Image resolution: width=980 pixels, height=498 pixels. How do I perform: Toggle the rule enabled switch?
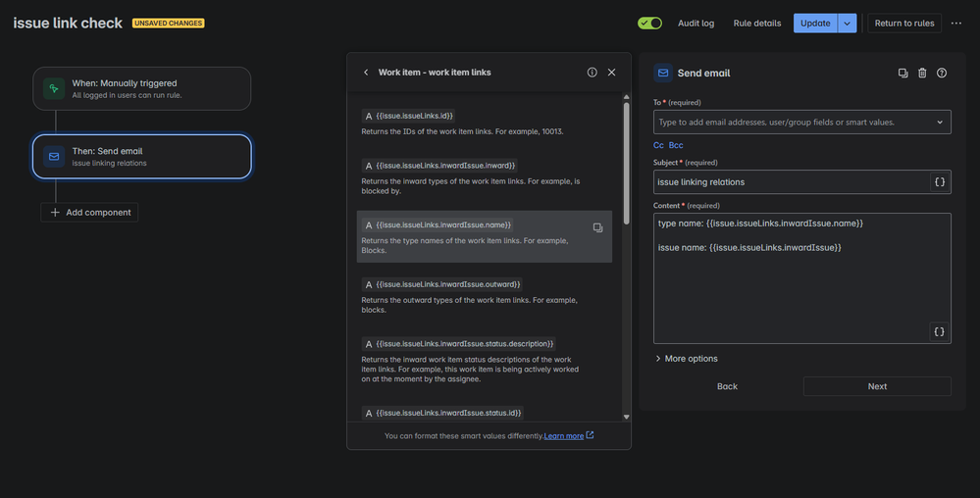(649, 24)
